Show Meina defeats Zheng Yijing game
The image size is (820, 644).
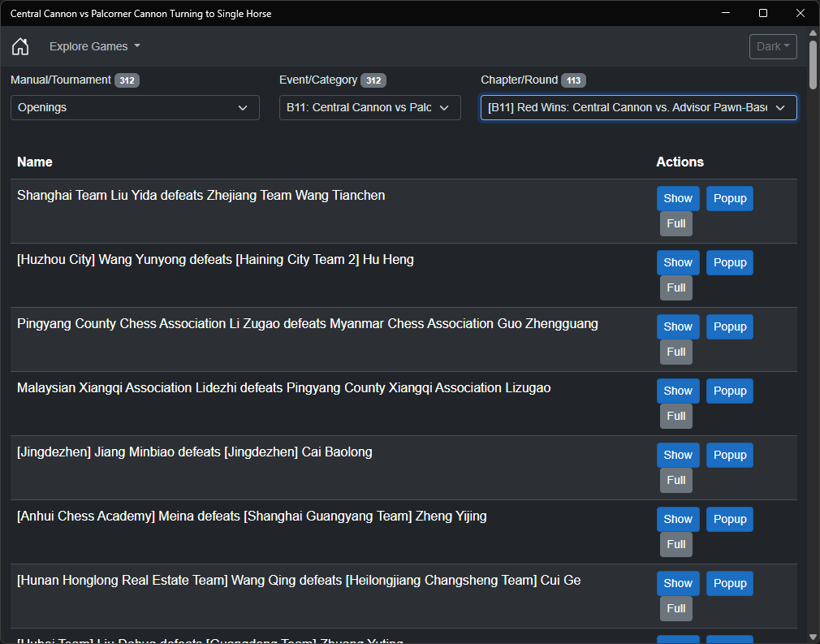tap(678, 520)
